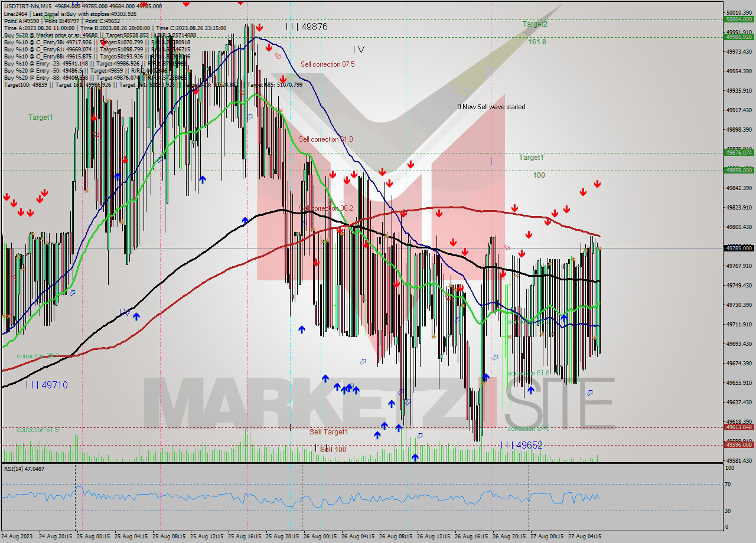Click the blue buy arrow below the Sell 100 label

tap(415, 456)
